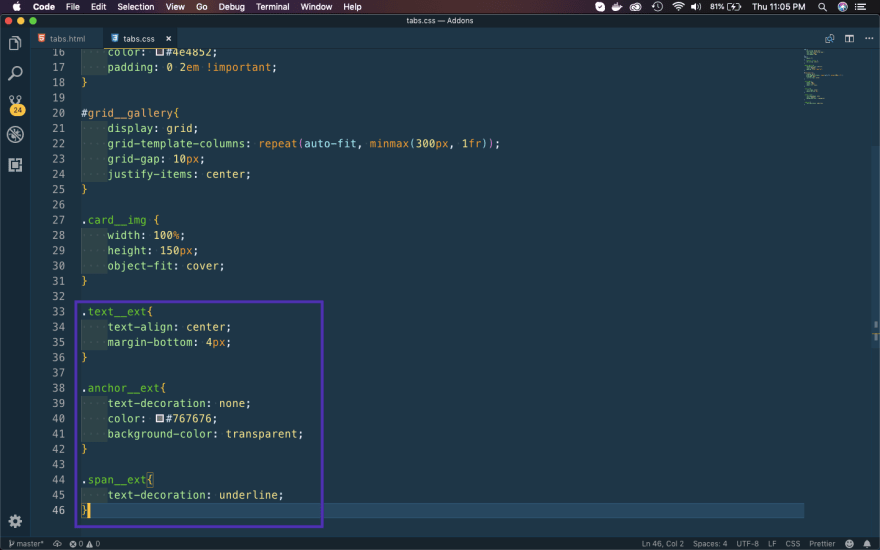Open the Debug menu

231,7
